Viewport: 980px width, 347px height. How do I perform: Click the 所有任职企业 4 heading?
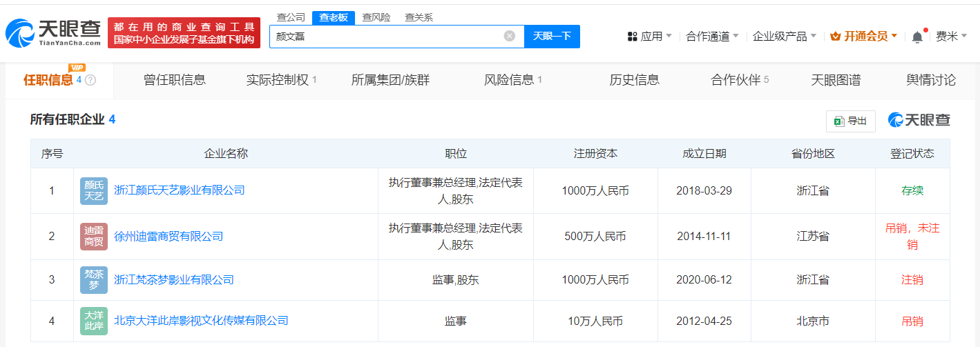pyautogui.click(x=73, y=119)
